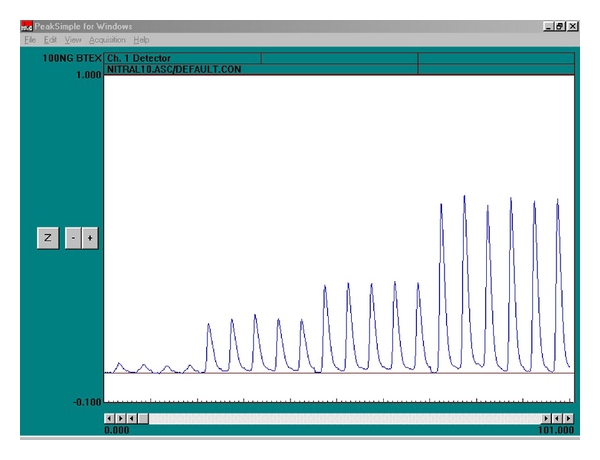Open the Help menu

tap(141, 39)
